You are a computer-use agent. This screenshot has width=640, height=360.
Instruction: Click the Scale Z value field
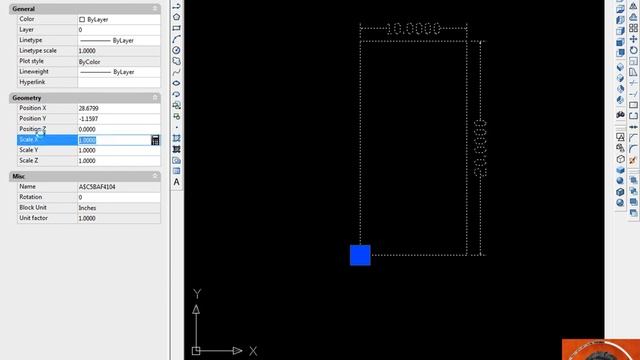point(119,161)
